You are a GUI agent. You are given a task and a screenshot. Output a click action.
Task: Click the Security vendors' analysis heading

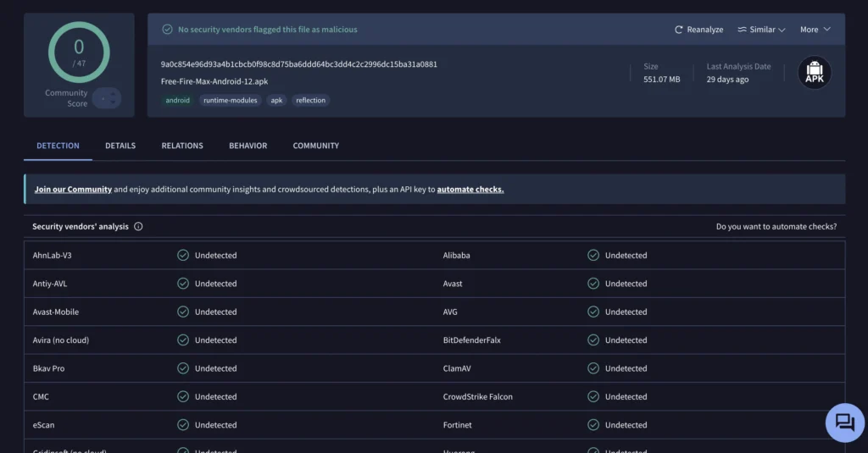81,226
